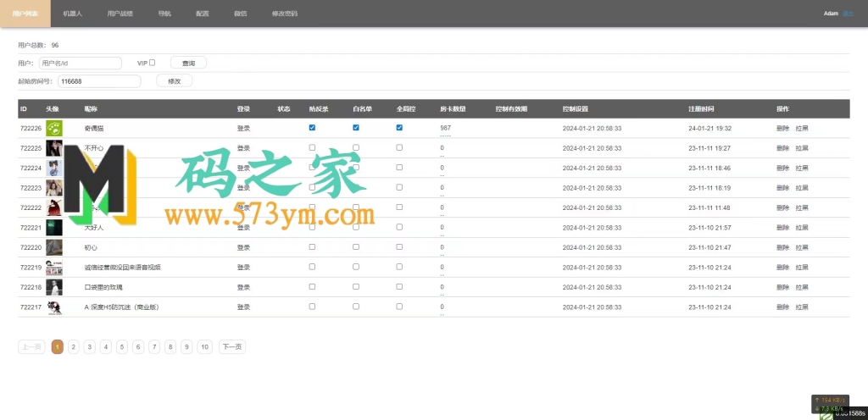Enable 防反杀 for user 722220
Viewport: 868px width, 420px height.
click(312, 246)
